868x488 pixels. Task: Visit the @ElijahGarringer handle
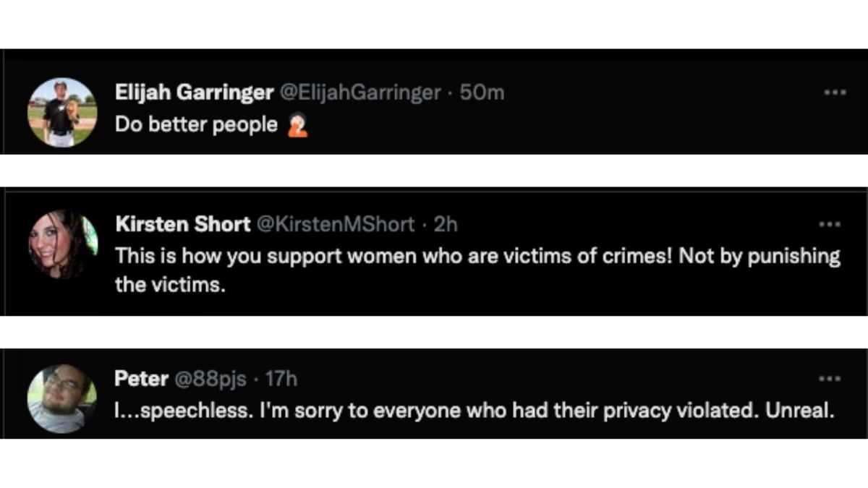(x=359, y=93)
